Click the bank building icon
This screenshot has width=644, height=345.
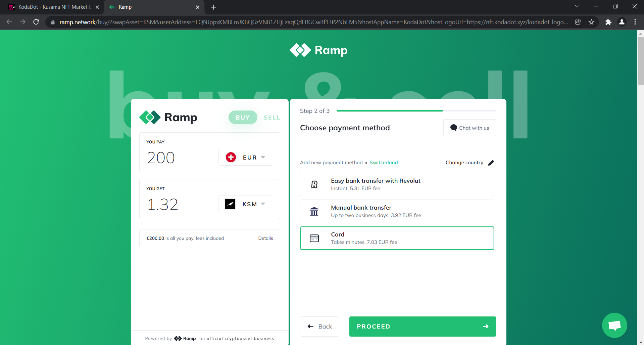314,212
